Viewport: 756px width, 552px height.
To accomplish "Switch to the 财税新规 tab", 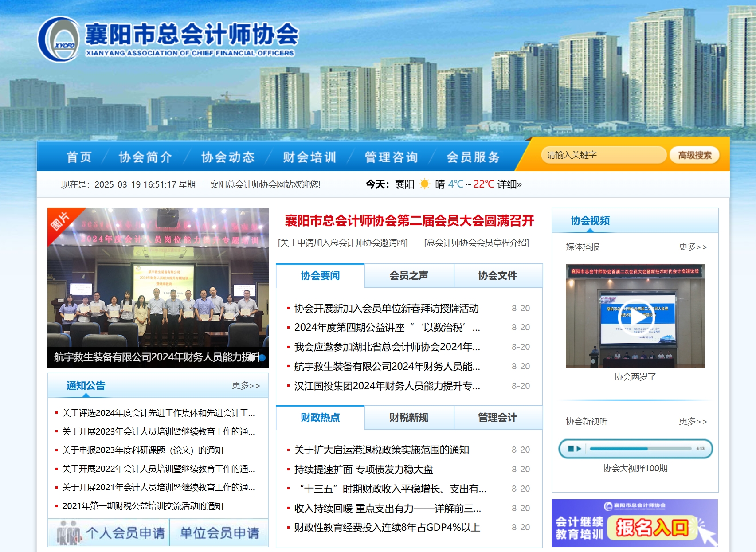I will click(409, 418).
